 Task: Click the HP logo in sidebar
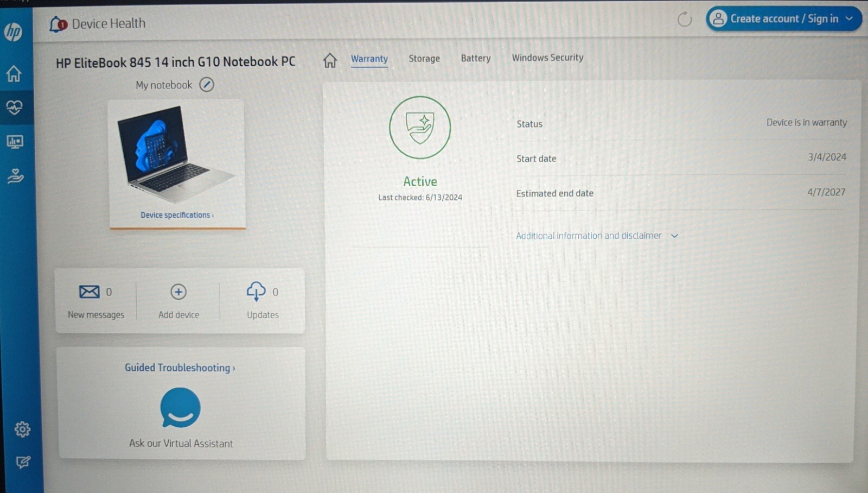pos(13,32)
